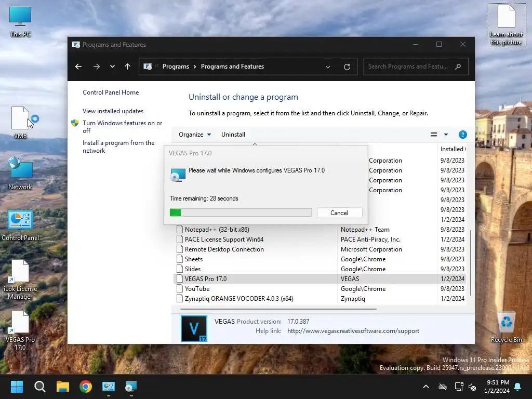Viewport: 532px width, 399px height.
Task: Select the Slides program entry
Action: pos(193,269)
